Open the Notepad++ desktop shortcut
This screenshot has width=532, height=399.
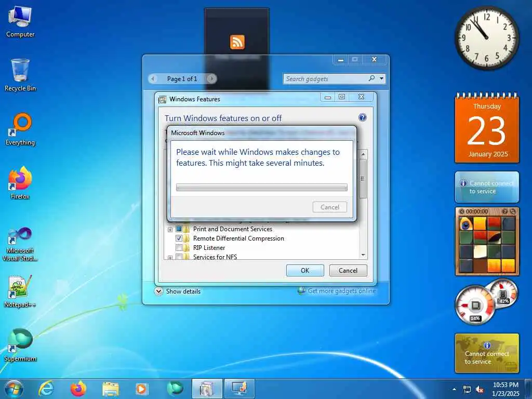[x=20, y=291]
